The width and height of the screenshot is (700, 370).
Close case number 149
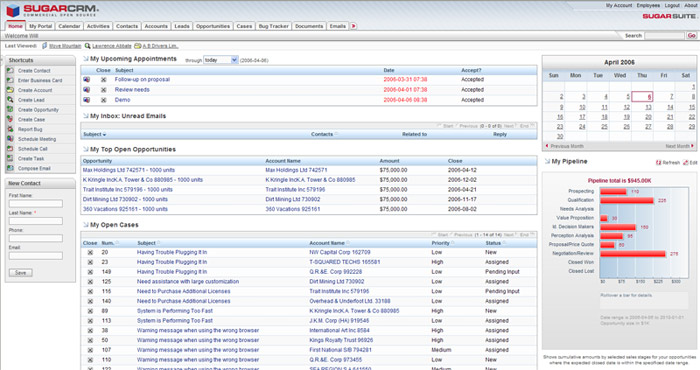tap(90, 272)
